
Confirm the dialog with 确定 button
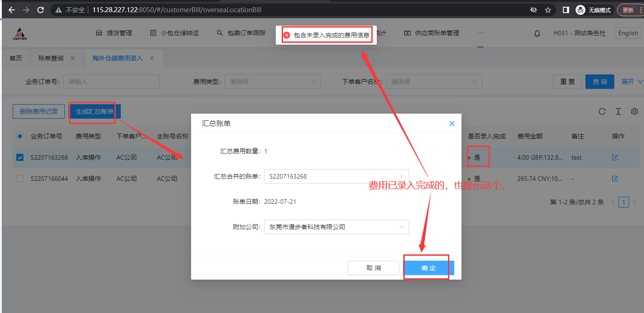tap(428, 268)
